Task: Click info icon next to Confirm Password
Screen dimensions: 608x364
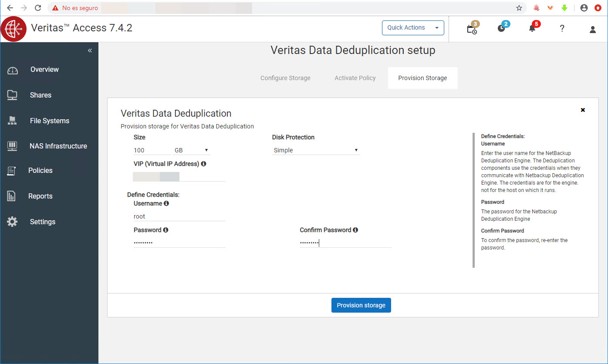Action: [355, 230]
